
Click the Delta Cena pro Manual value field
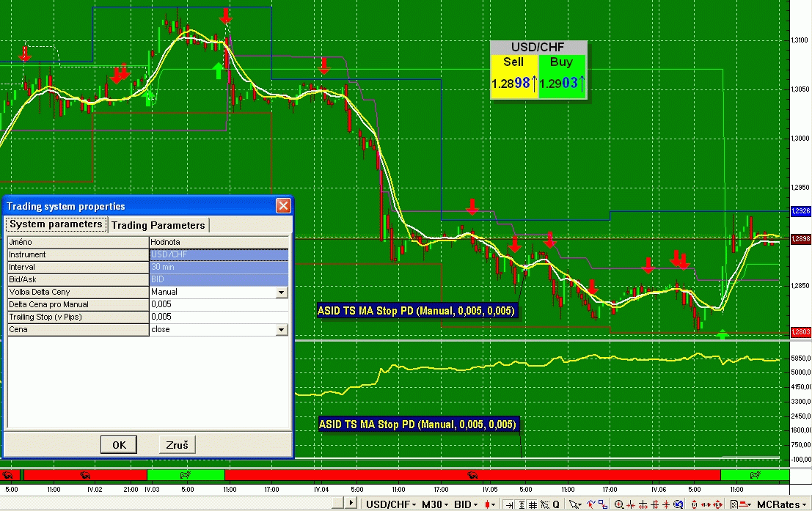[x=218, y=304]
